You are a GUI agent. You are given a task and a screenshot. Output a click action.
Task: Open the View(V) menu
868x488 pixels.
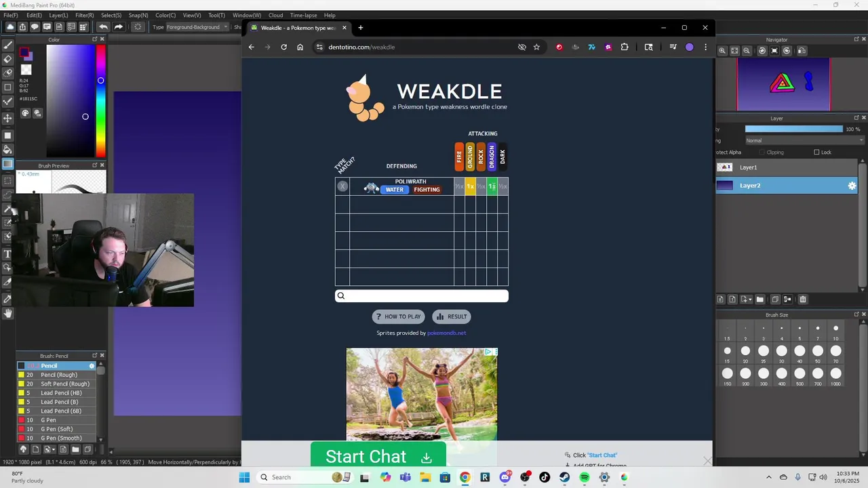click(192, 15)
